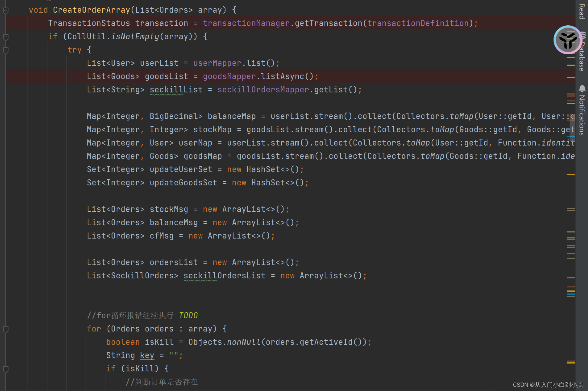
Task: Click the userMap variable declaration
Action: pyautogui.click(x=196, y=143)
